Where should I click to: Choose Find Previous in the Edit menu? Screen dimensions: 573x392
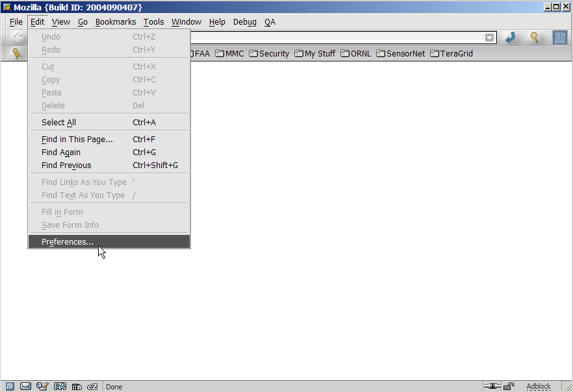click(109, 165)
